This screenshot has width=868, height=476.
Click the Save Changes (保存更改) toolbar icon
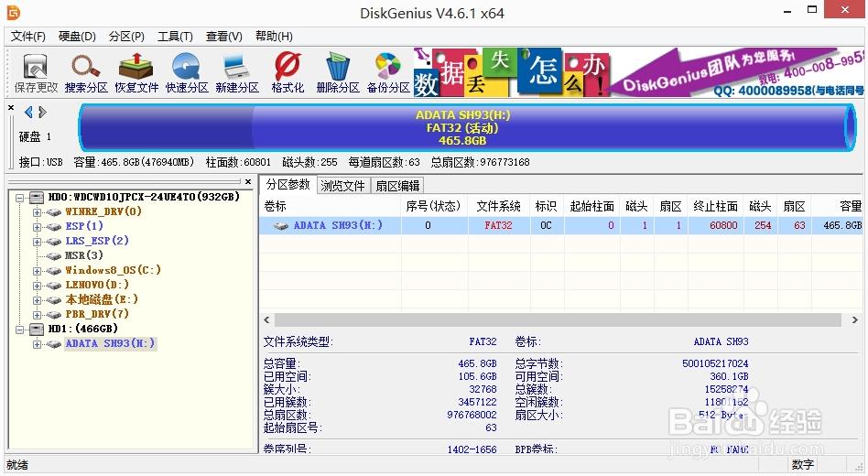pyautogui.click(x=36, y=73)
